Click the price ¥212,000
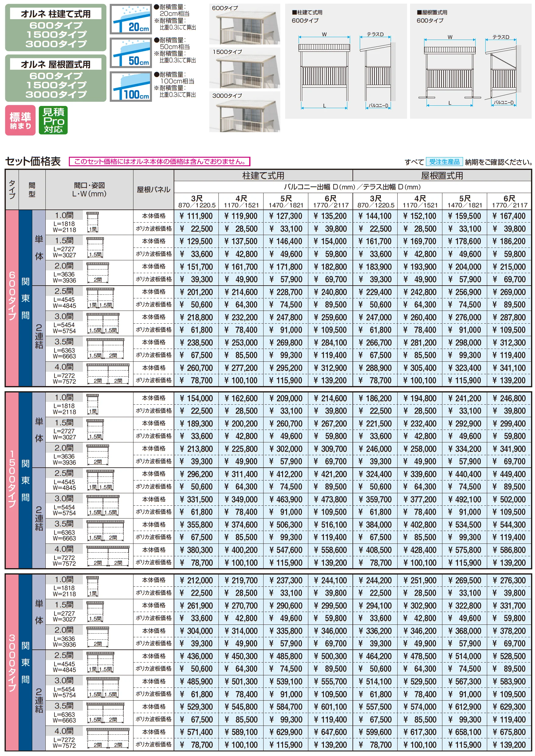The image size is (535, 756). (x=196, y=581)
